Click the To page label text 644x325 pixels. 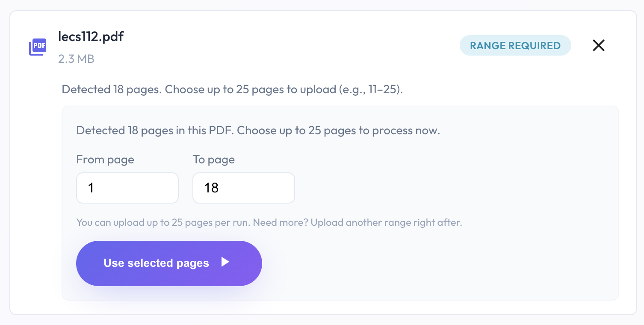(x=213, y=159)
